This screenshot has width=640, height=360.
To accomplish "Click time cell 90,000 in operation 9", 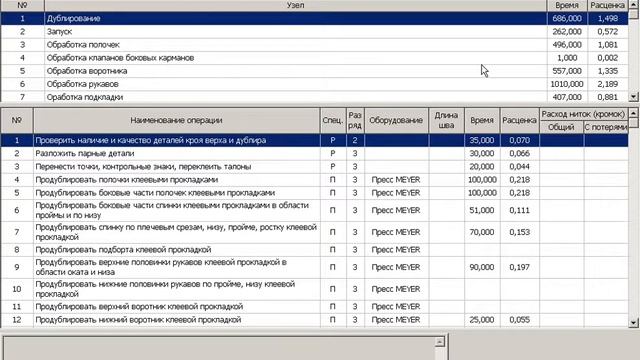I will (482, 267).
